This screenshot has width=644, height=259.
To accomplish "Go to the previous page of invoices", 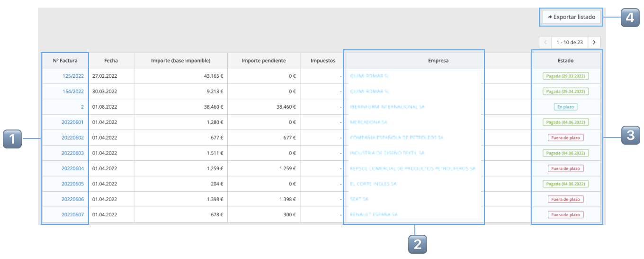I will click(x=545, y=42).
